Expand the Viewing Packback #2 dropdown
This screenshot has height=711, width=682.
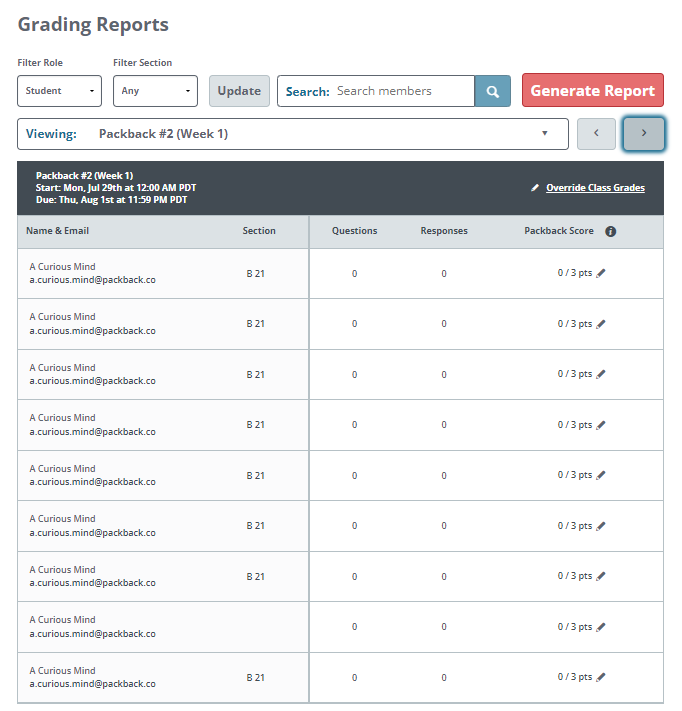point(293,134)
